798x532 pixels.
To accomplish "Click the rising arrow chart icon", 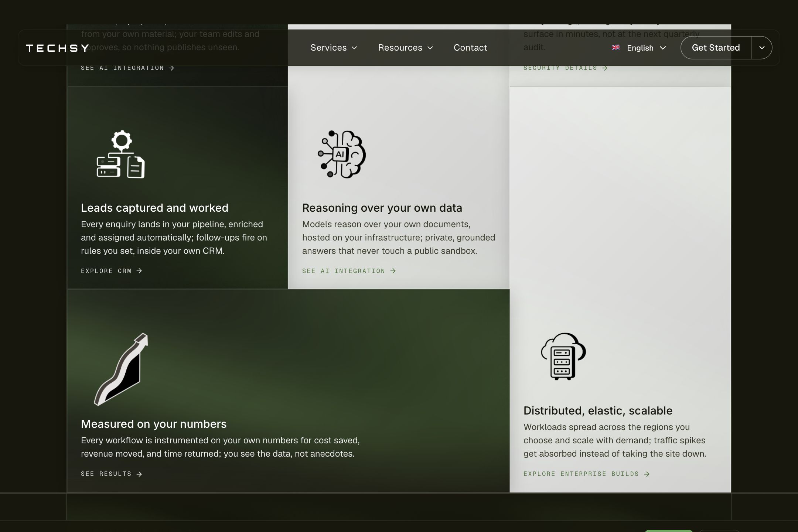I will pyautogui.click(x=122, y=369).
